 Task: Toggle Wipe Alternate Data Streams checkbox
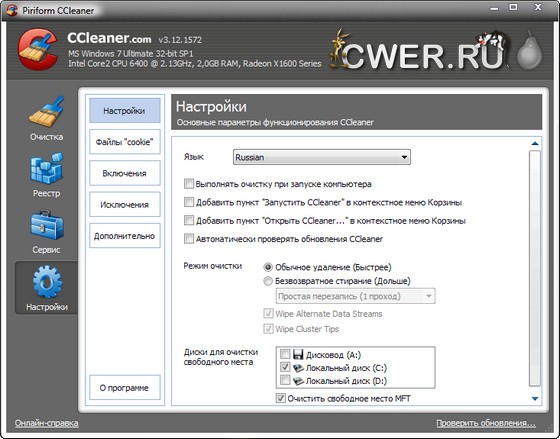tap(268, 314)
